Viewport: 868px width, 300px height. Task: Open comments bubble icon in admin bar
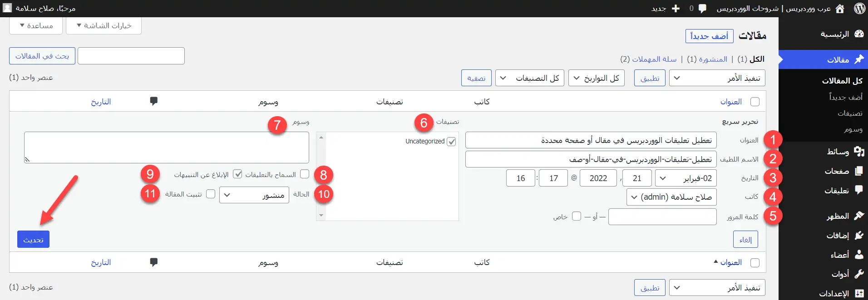click(702, 8)
